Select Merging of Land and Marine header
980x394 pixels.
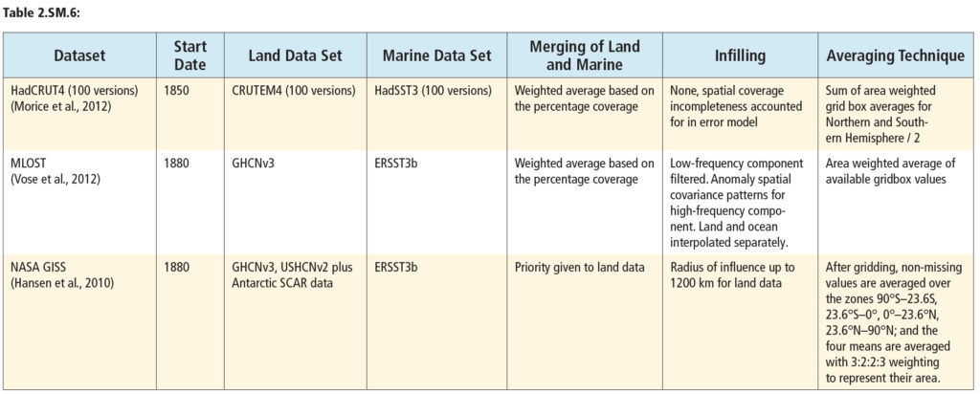(585, 55)
